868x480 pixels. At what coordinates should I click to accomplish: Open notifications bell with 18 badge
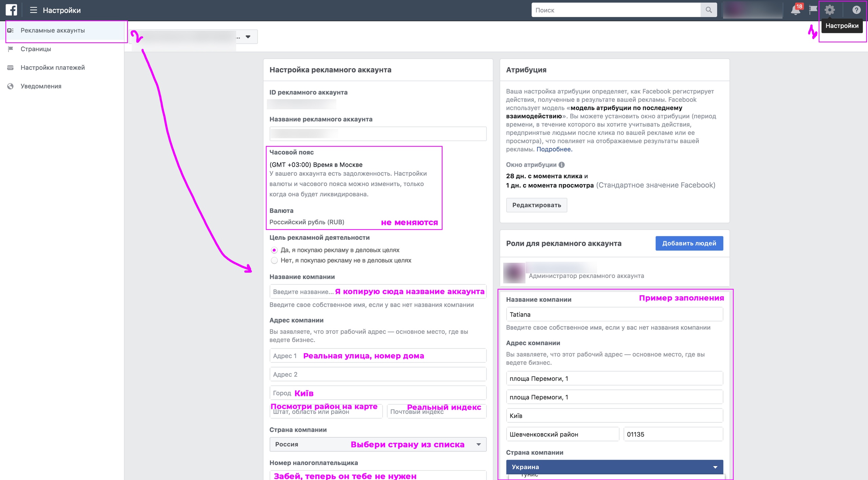(795, 10)
